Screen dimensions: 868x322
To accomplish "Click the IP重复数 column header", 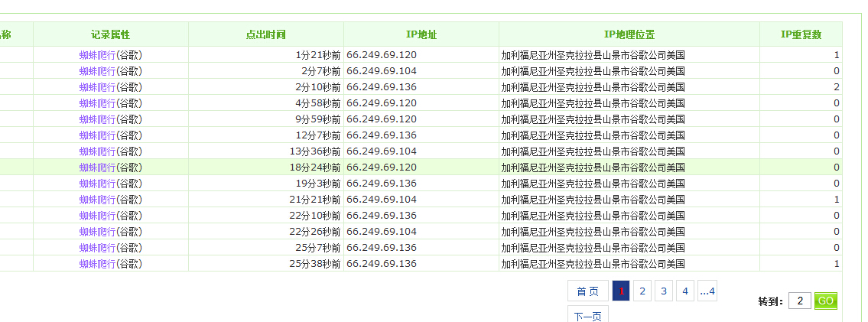I will (801, 34).
